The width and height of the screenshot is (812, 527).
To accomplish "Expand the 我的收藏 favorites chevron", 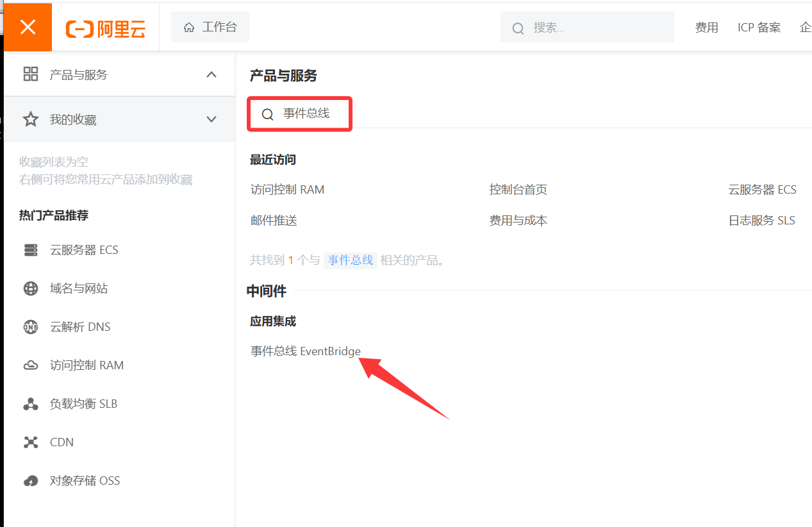I will click(211, 119).
